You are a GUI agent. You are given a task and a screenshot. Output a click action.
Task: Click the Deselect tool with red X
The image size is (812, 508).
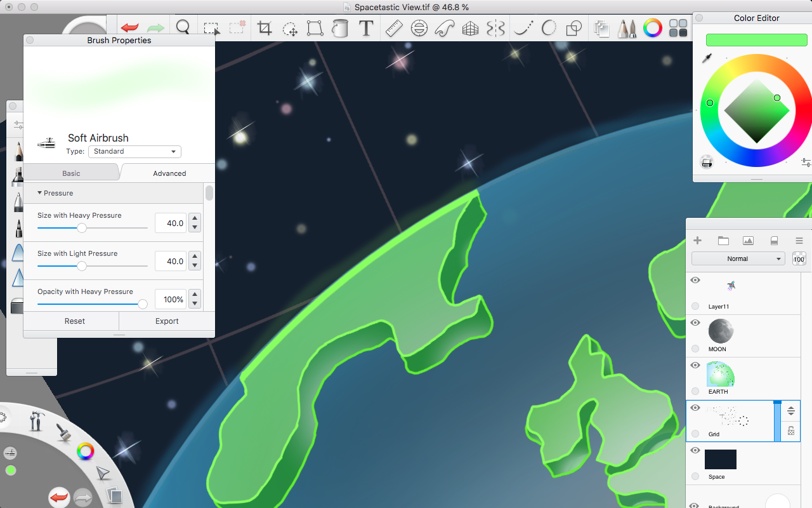(237, 28)
